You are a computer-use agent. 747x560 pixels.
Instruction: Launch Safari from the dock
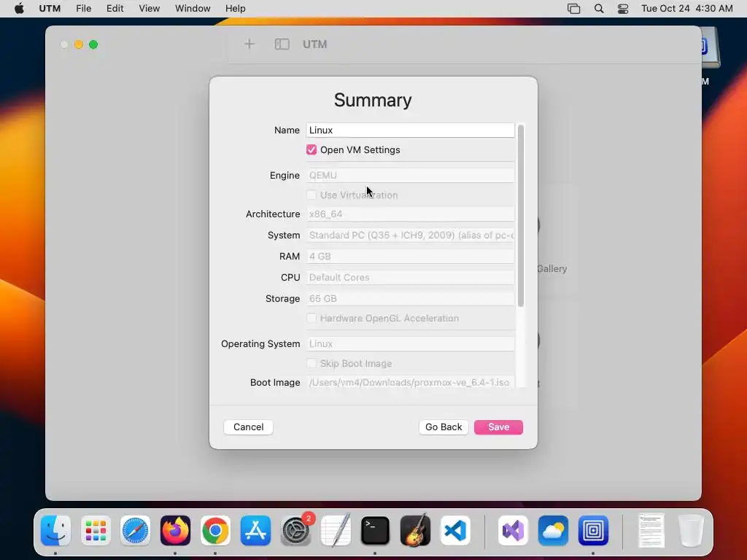point(135,531)
